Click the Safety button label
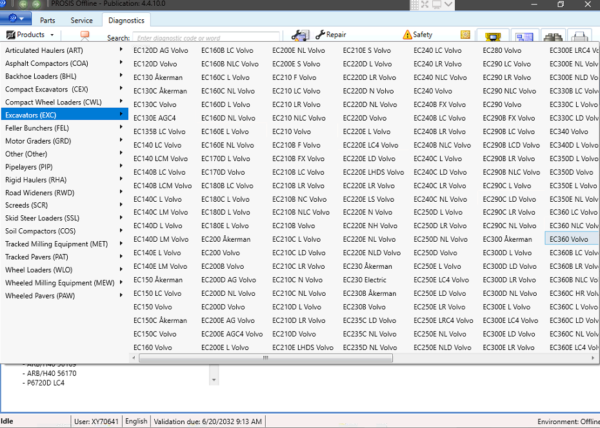 click(422, 35)
